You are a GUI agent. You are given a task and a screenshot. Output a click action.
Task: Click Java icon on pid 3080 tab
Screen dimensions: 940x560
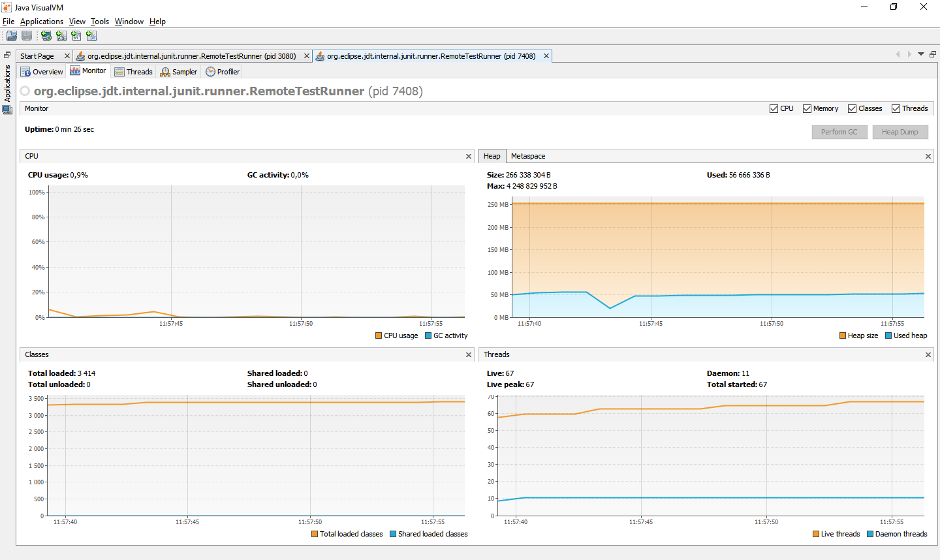tap(81, 56)
